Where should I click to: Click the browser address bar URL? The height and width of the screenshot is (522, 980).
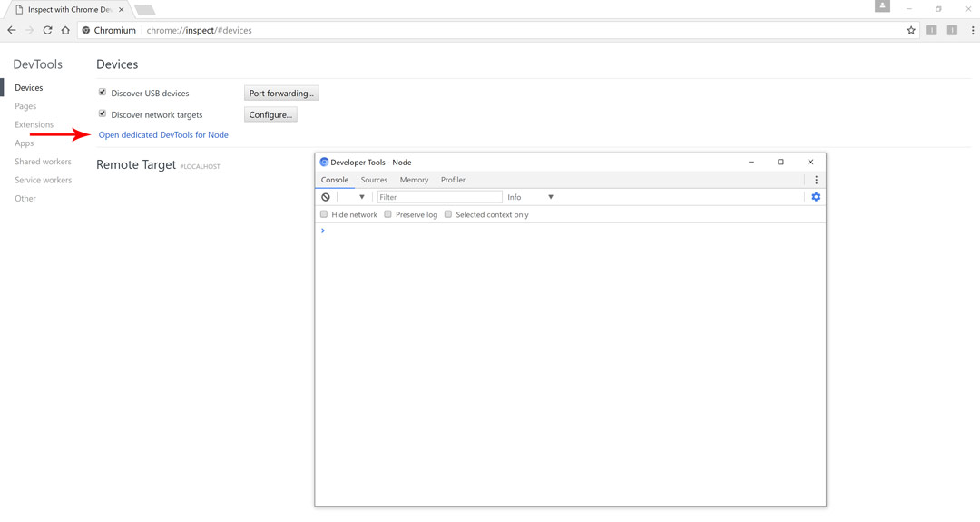(199, 30)
